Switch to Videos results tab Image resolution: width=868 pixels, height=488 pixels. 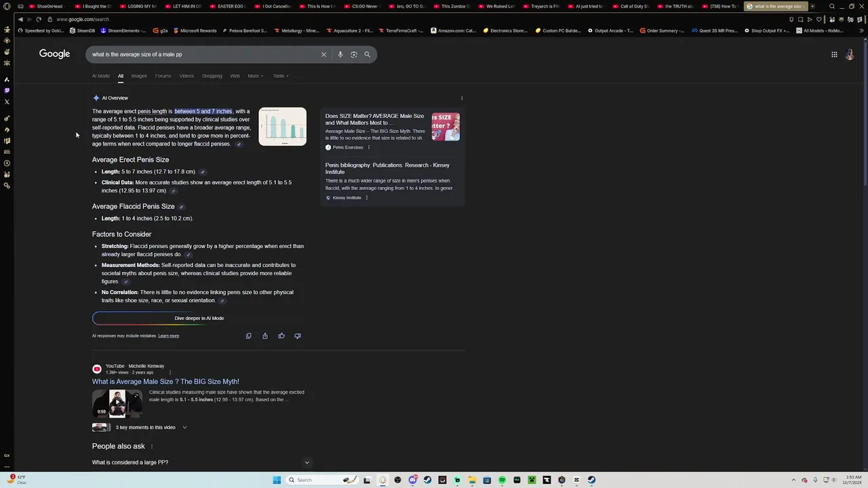tap(186, 76)
